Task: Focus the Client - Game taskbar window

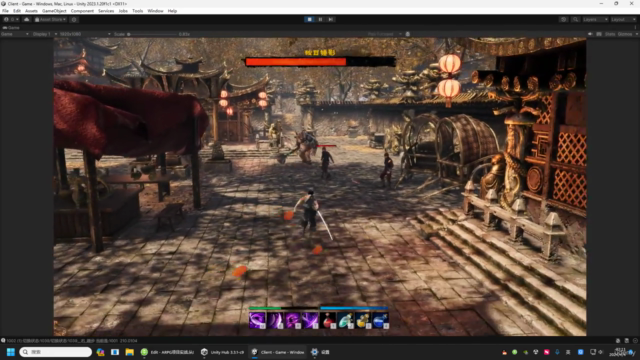Action: pos(278,352)
